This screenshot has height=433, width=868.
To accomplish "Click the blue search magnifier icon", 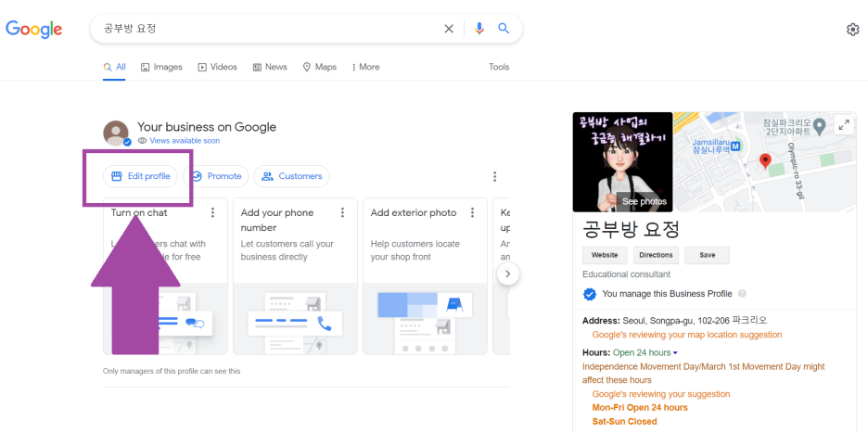I will [504, 28].
